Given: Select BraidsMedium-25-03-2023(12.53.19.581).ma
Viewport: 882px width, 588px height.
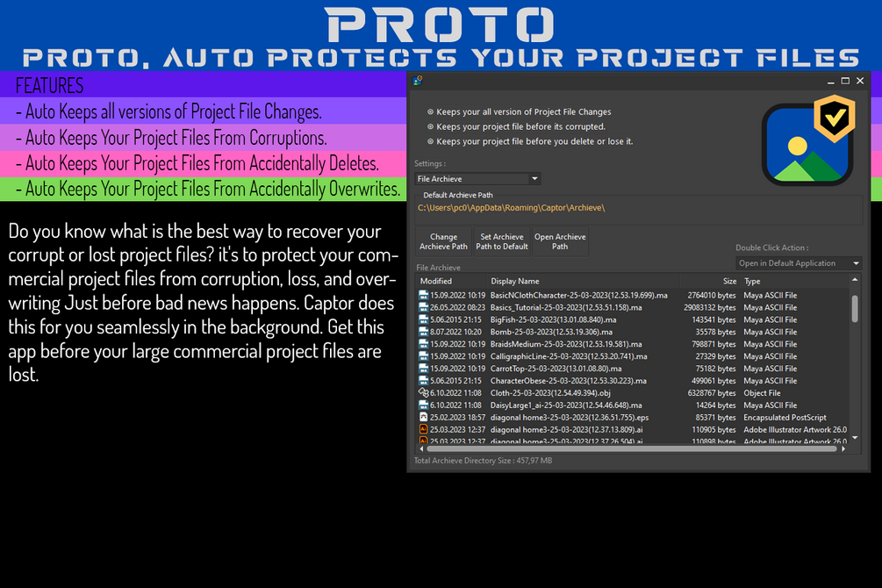Looking at the screenshot, I should [x=566, y=344].
